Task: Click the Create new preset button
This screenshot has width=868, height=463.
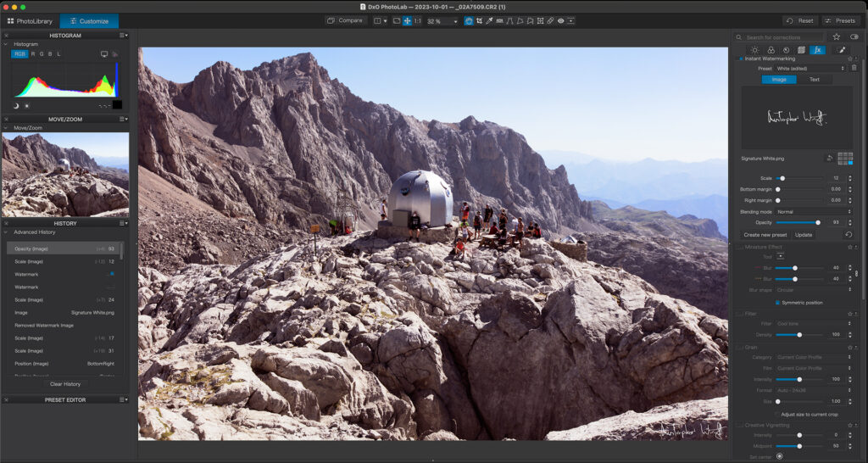Action: point(765,235)
